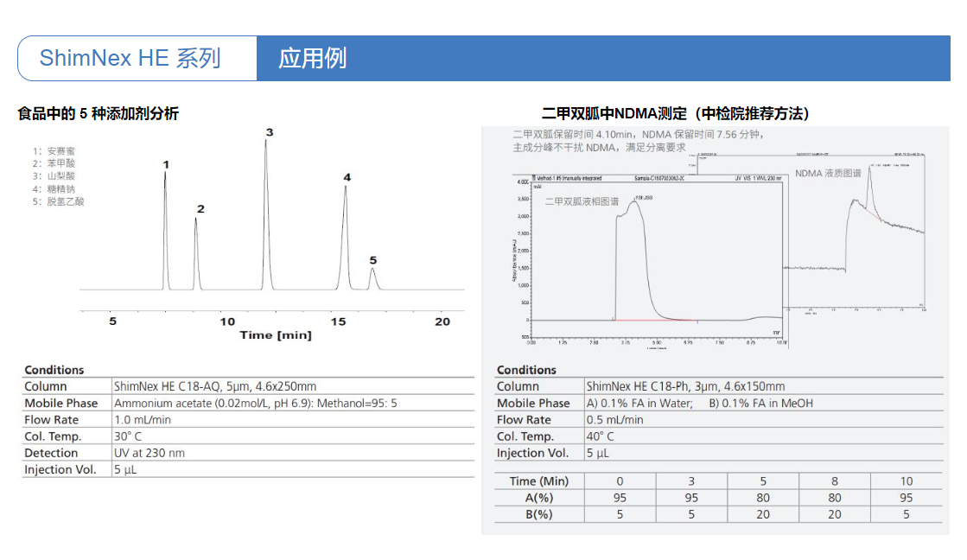This screenshot has height=560, width=967.
Task: Click the Time [min] axis label
Action: [x=276, y=334]
